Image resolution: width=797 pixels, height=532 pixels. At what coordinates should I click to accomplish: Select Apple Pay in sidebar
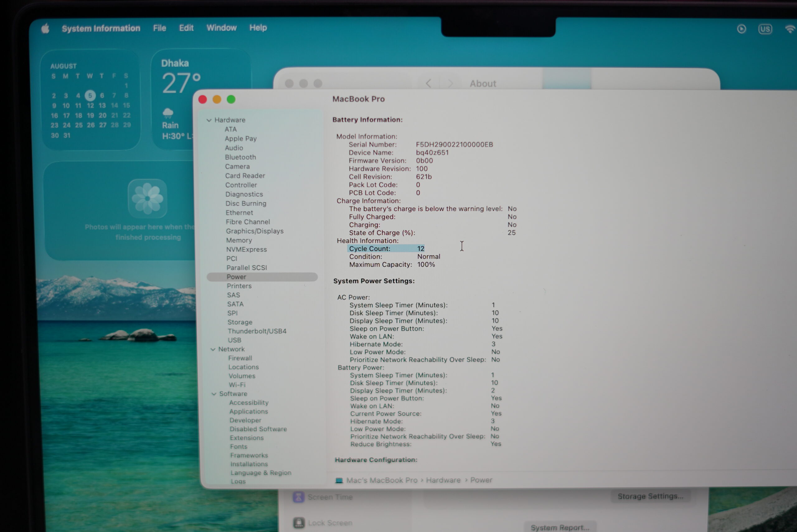[241, 139]
